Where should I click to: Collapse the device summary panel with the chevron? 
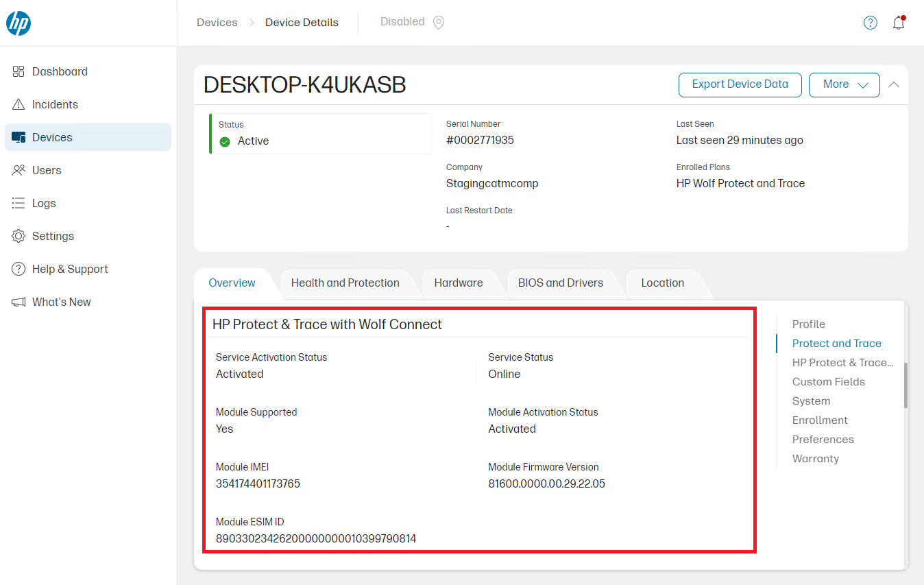pos(893,84)
